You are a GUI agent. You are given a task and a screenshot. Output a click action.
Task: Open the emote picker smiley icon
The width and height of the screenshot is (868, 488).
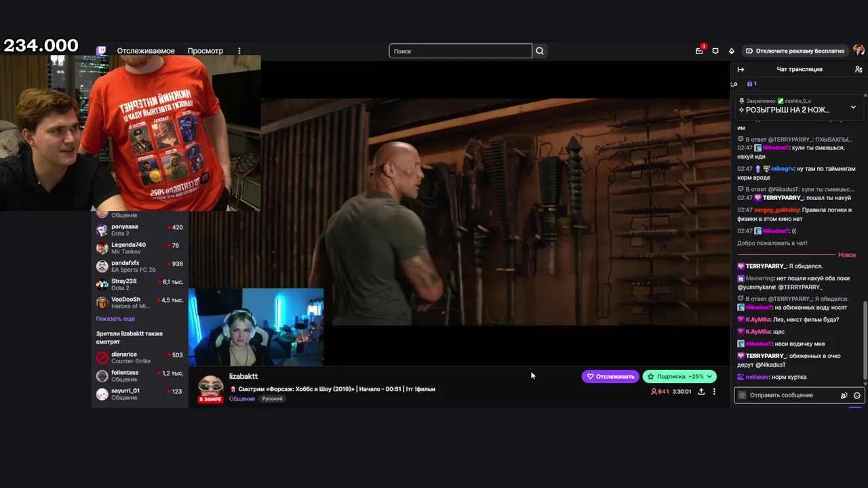(857, 395)
